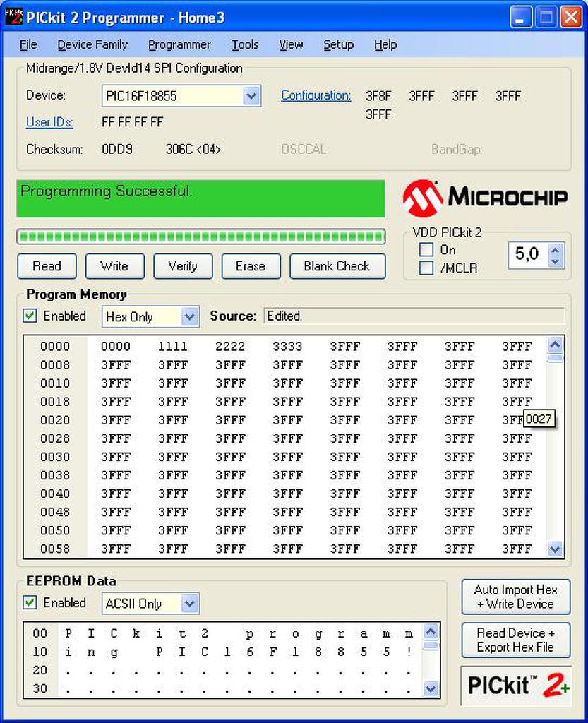Open the Device Family menu
Screen dimensions: 588x723
(92, 44)
